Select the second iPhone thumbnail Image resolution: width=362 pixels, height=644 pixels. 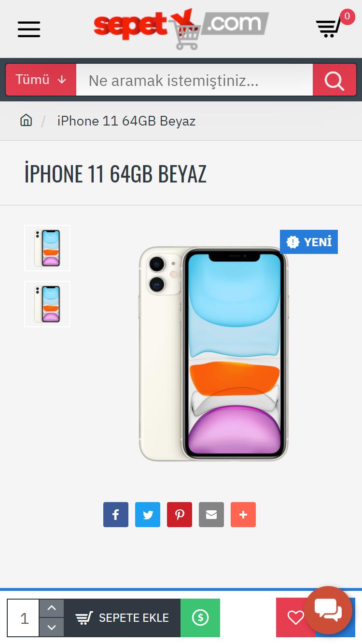47,304
